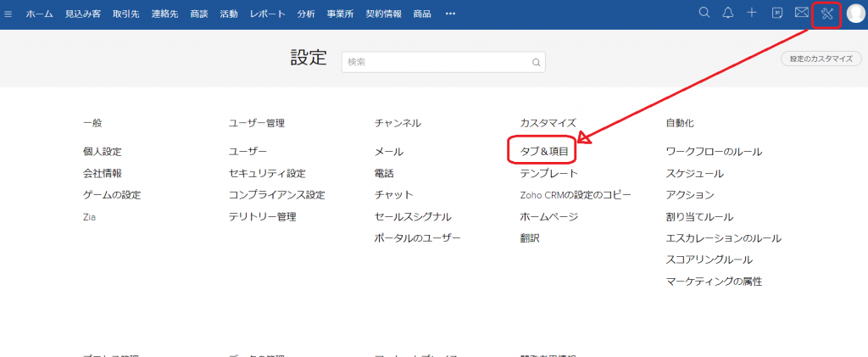Click the 設定のカスタマイズ button
Image resolution: width=868 pixels, height=357 pixels.
821,59
